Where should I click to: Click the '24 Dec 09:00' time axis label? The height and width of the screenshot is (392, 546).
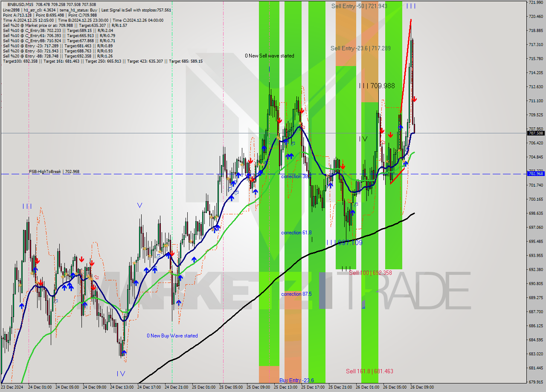[x=94, y=387]
